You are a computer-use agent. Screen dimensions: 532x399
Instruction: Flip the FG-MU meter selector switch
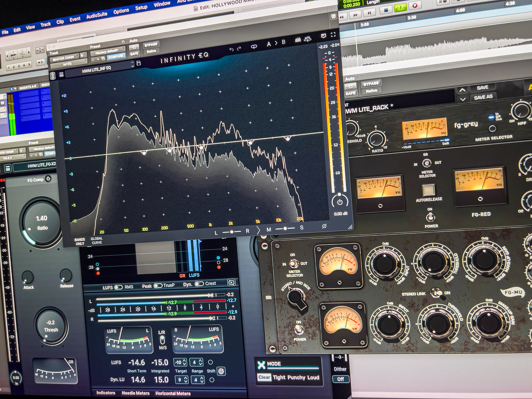tap(293, 264)
